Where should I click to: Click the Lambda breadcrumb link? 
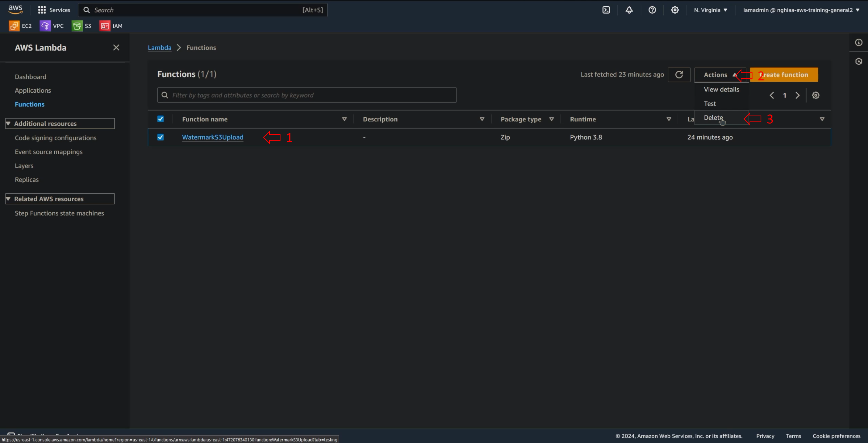pyautogui.click(x=159, y=48)
